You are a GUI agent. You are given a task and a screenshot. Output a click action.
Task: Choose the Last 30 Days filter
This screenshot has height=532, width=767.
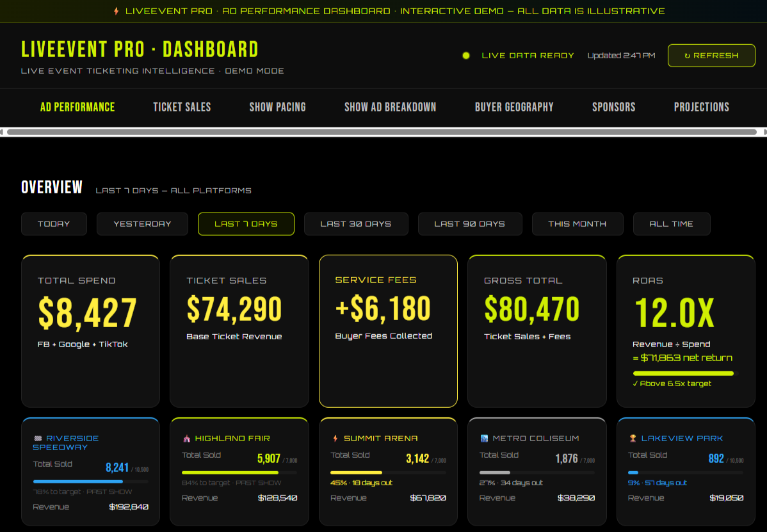356,224
